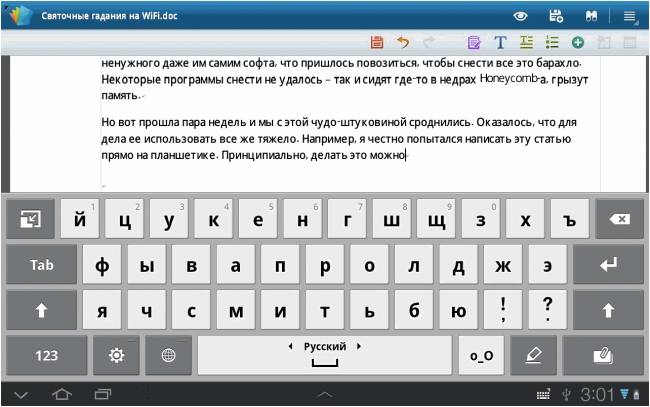Open the overflow menu icon

630,17
